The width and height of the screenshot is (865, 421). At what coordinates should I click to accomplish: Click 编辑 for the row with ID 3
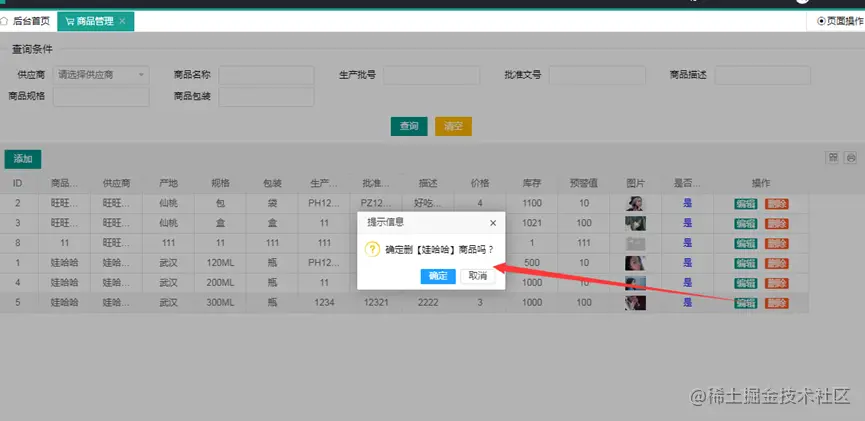pos(746,223)
